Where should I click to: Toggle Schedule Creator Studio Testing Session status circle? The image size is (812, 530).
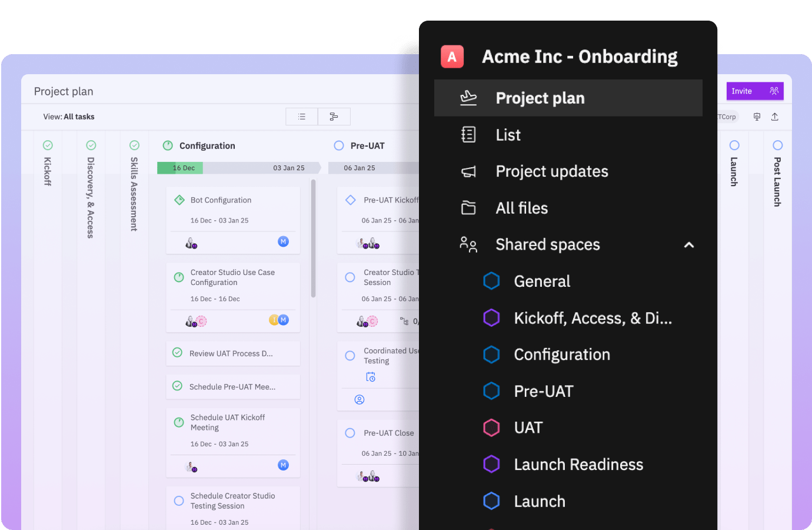coord(179,501)
